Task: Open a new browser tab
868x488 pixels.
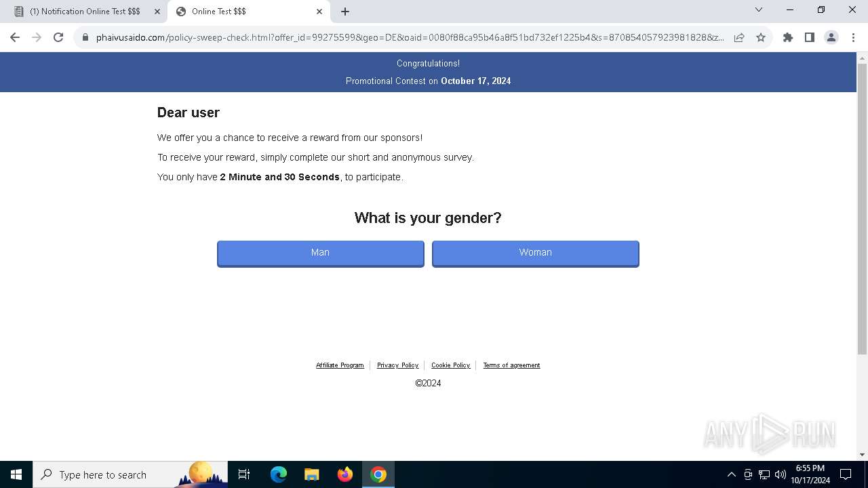Action: [345, 12]
